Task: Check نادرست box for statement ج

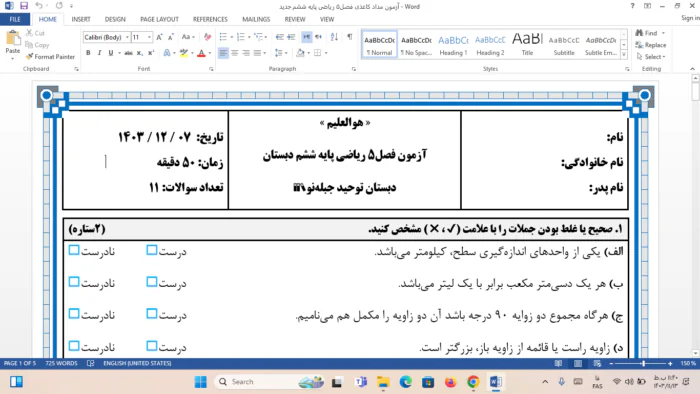Action: [74, 314]
